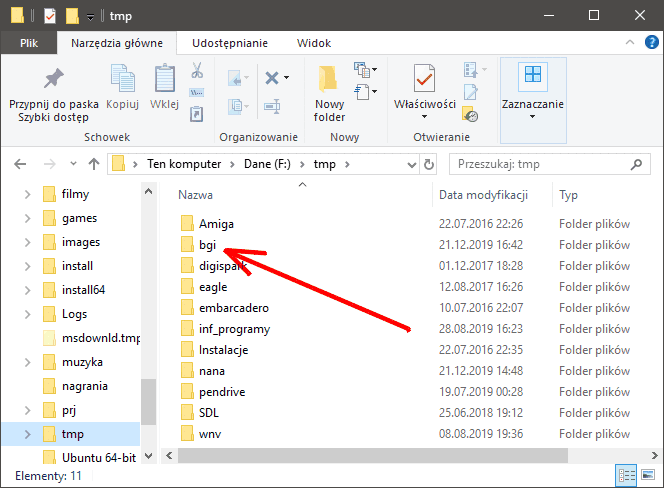Click the Pin to Quick access icon

pos(53,79)
